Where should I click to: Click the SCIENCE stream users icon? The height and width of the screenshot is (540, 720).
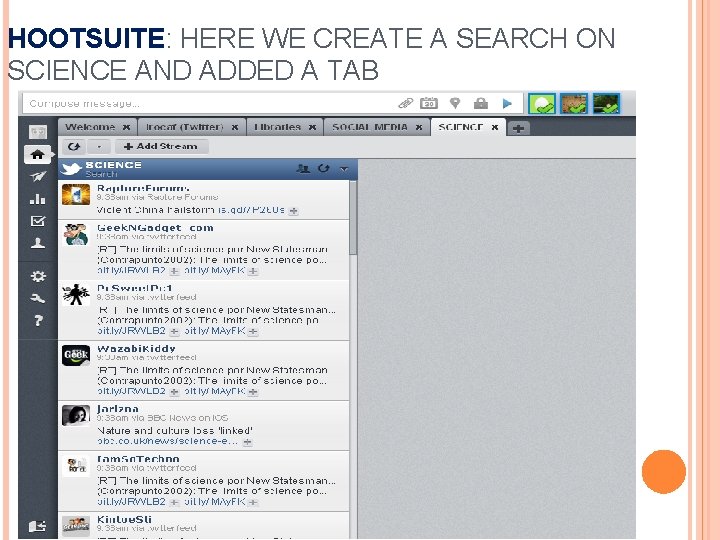[303, 169]
